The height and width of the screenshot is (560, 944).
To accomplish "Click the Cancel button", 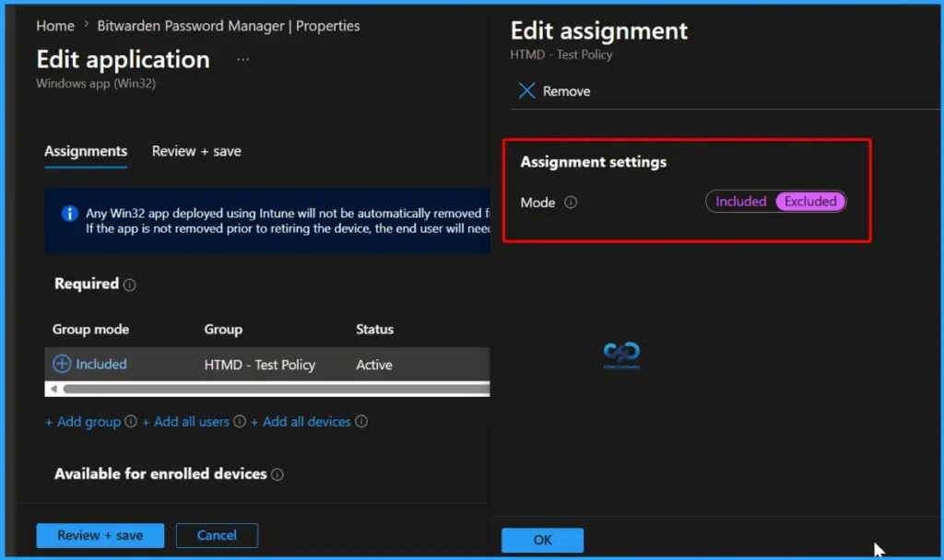I will [217, 535].
